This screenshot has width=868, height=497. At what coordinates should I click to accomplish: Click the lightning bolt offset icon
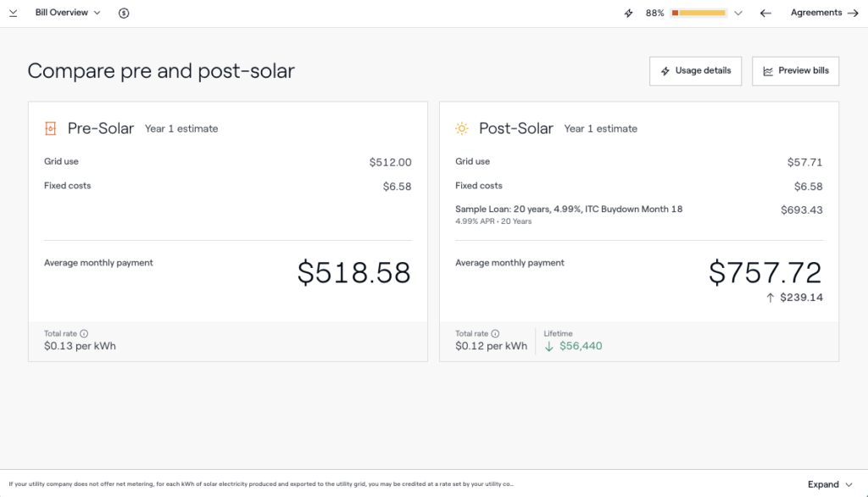[x=628, y=13]
